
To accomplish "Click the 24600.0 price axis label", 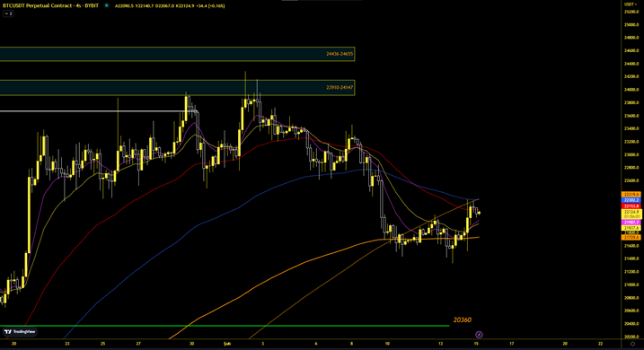I will pyautogui.click(x=631, y=50).
